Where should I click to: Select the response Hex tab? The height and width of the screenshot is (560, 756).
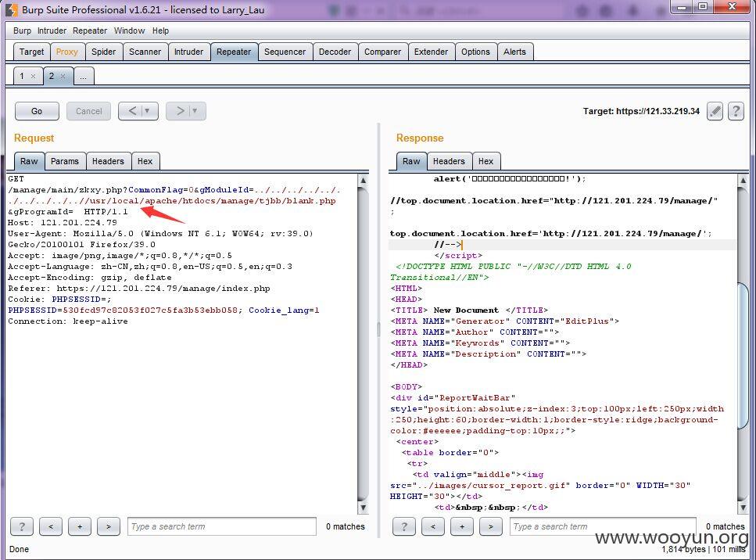click(486, 161)
